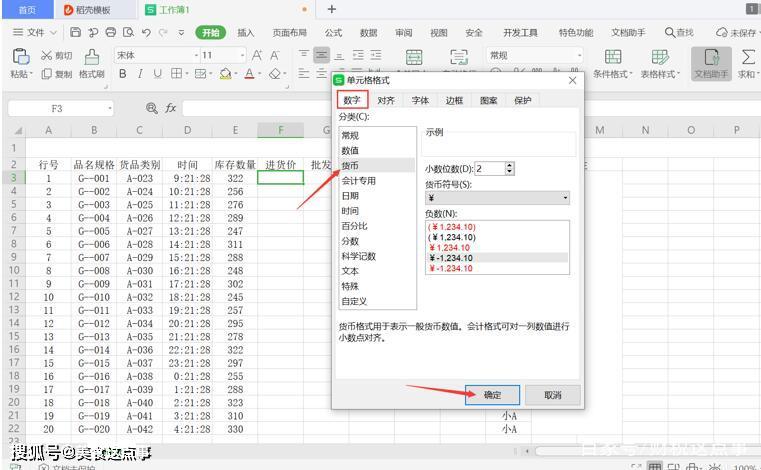
Task: Click the decimal places input field
Action: point(490,168)
